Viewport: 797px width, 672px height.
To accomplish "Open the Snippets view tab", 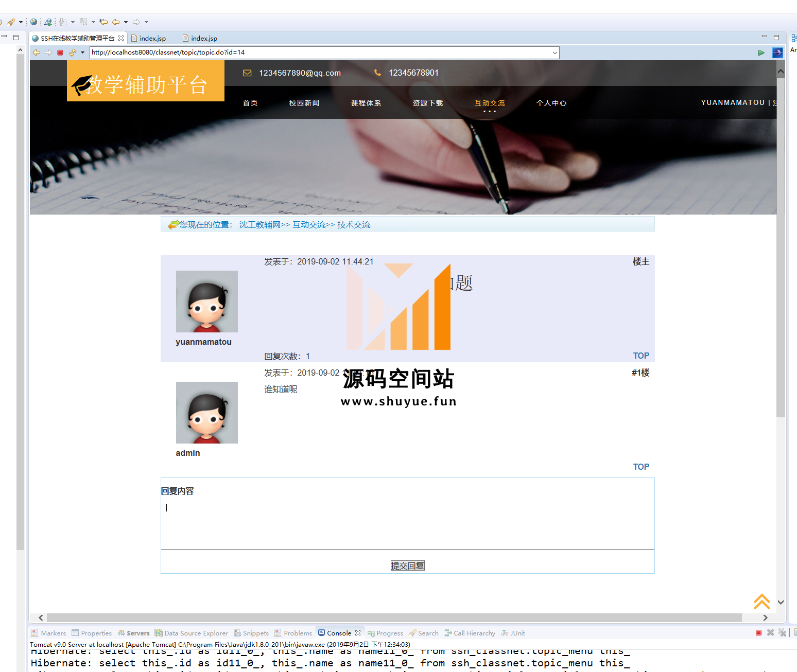I will pyautogui.click(x=252, y=633).
